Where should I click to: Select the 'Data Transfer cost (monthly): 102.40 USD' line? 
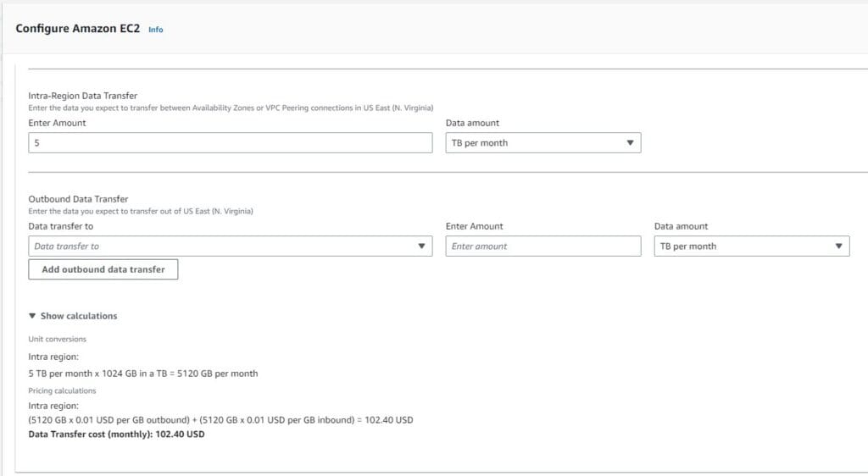pos(116,434)
